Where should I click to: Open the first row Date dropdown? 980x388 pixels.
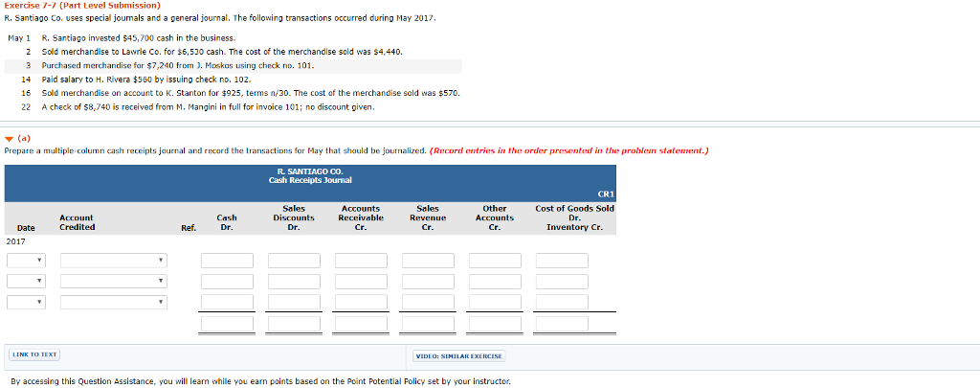click(x=25, y=261)
